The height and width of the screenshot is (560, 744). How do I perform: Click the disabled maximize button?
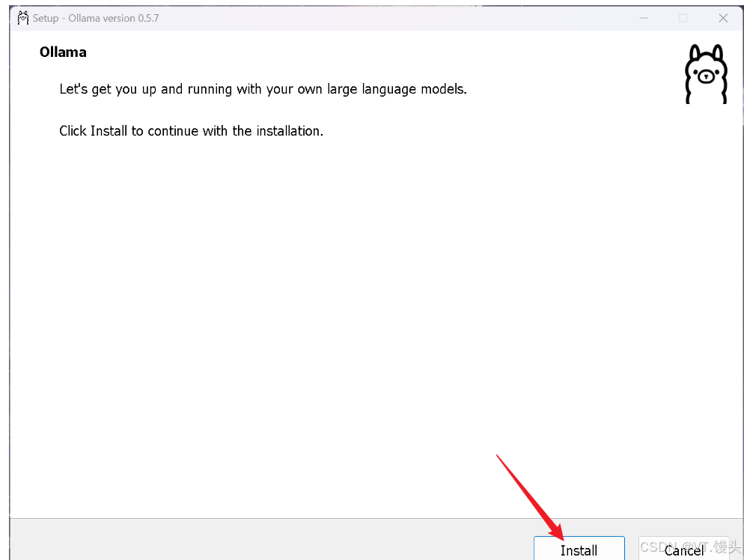(x=683, y=18)
